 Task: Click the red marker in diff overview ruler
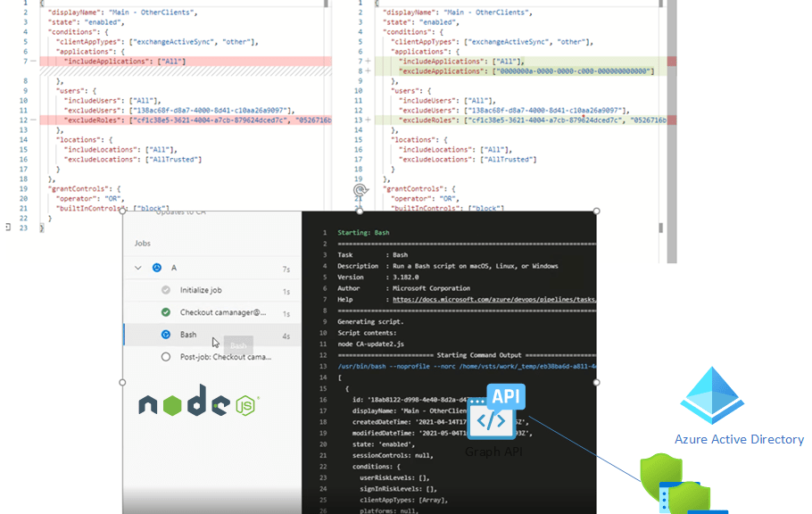coord(671,61)
